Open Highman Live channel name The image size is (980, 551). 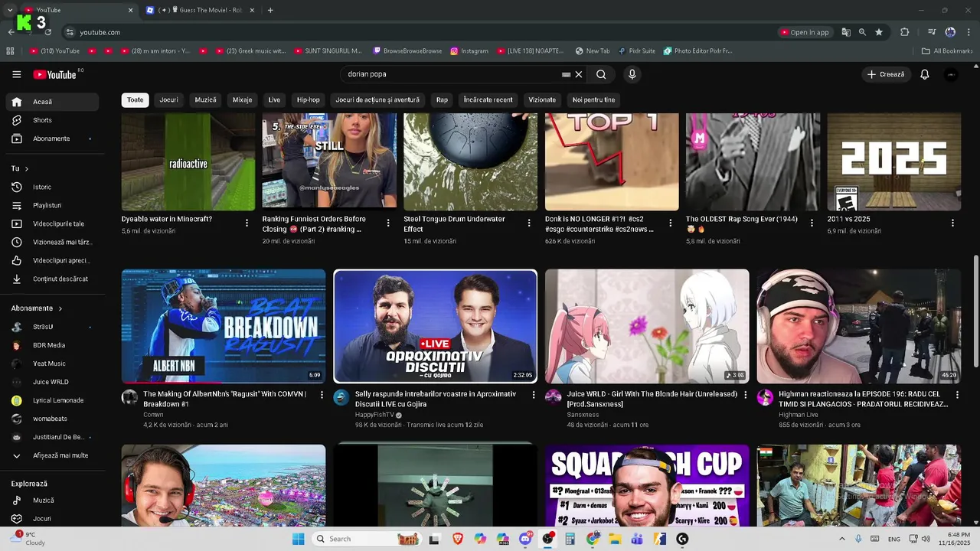pyautogui.click(x=799, y=415)
